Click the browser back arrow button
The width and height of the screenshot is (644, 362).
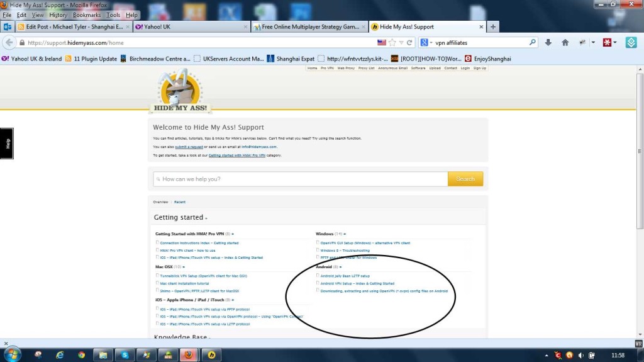tap(9, 43)
